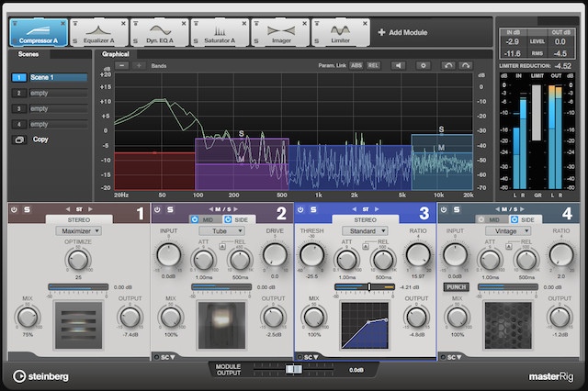Open band 1 Maximizer type dropdown

[78, 231]
